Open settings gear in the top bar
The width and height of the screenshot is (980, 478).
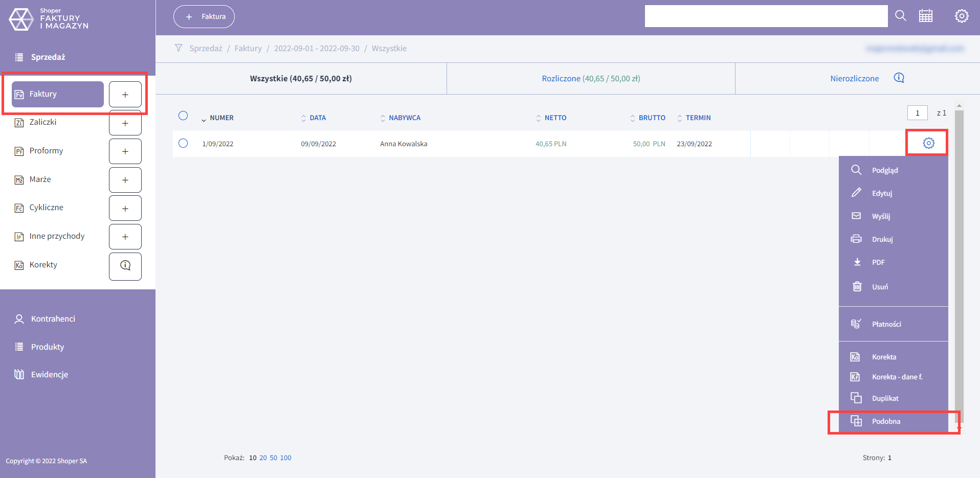962,16
